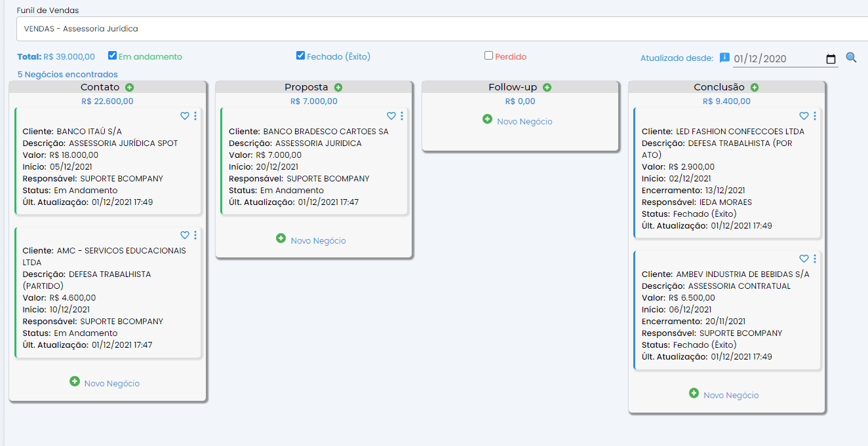
Task: Open the kebab menu on the LED FASHION CONFECCOES card
Action: pos(814,116)
